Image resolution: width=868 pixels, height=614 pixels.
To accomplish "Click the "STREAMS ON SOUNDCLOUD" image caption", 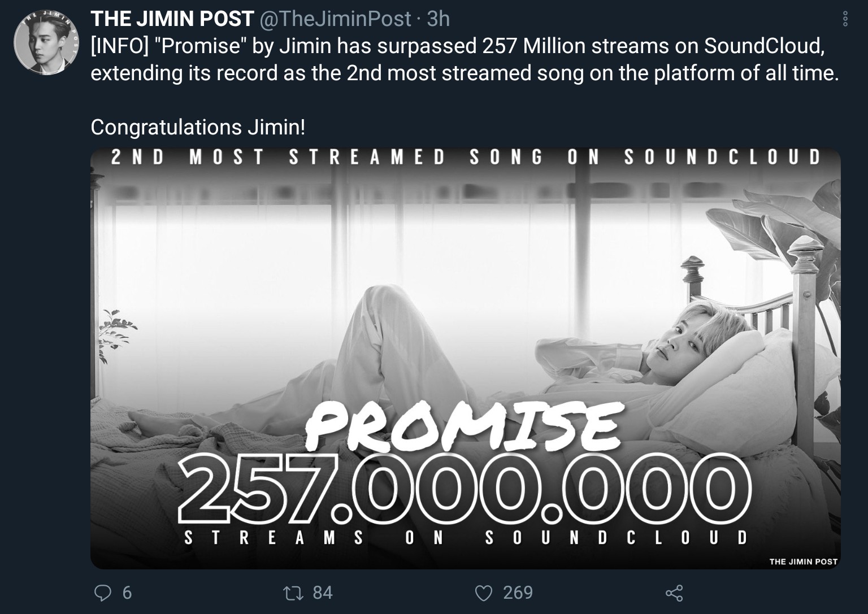I will 465,537.
